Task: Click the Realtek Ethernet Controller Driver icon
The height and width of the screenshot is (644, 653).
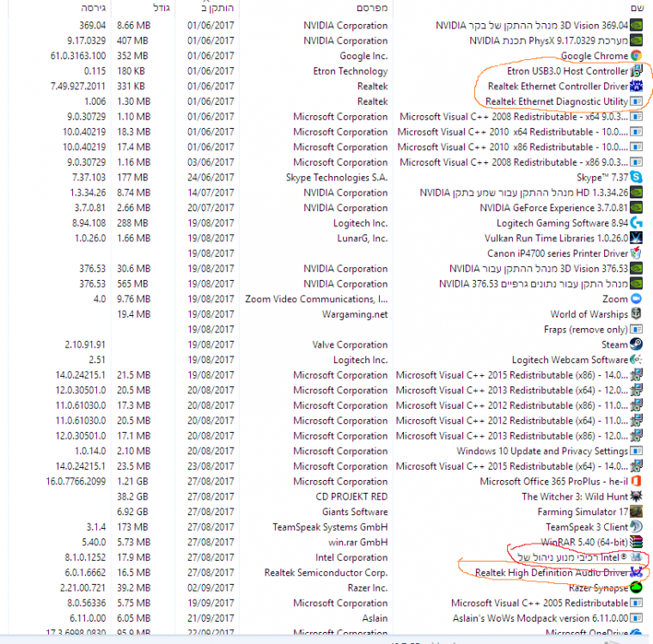Action: (636, 86)
